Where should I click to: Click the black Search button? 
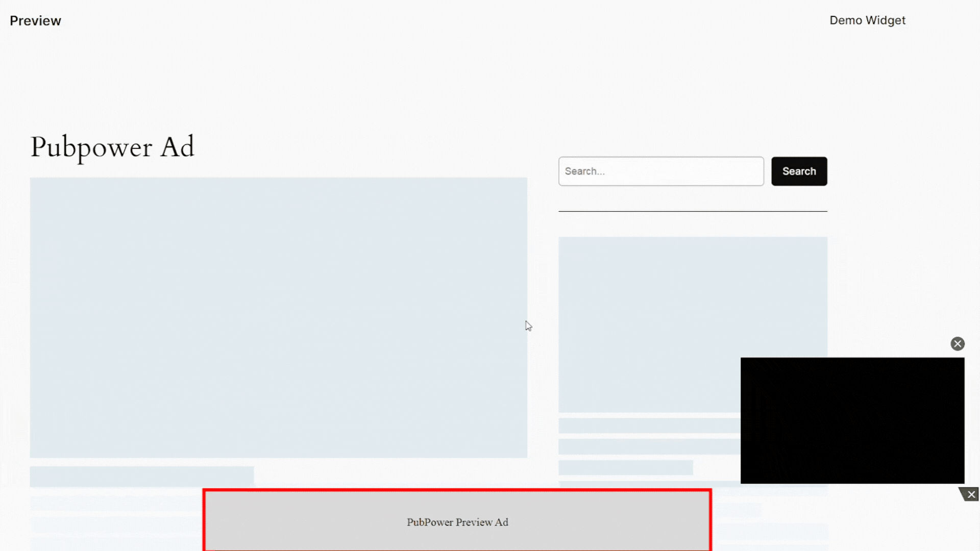pyautogui.click(x=799, y=171)
